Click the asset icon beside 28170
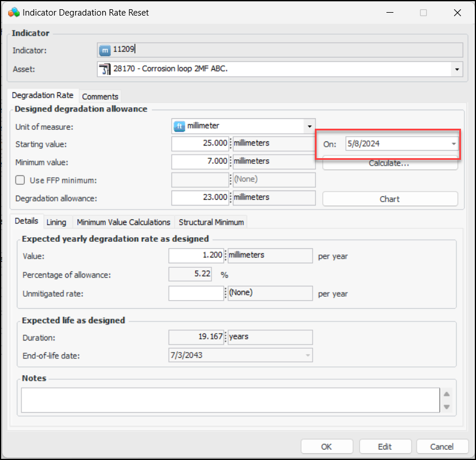The height and width of the screenshot is (460, 476). [105, 69]
